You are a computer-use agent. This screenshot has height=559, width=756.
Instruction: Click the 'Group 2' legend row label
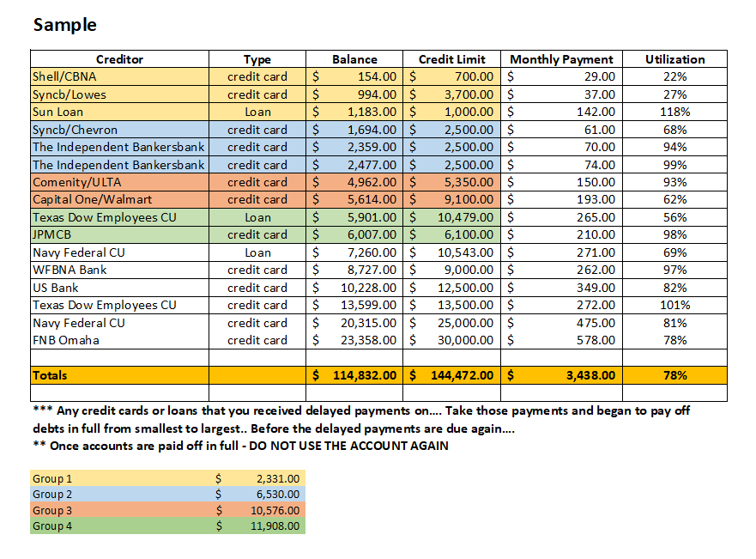click(52, 495)
